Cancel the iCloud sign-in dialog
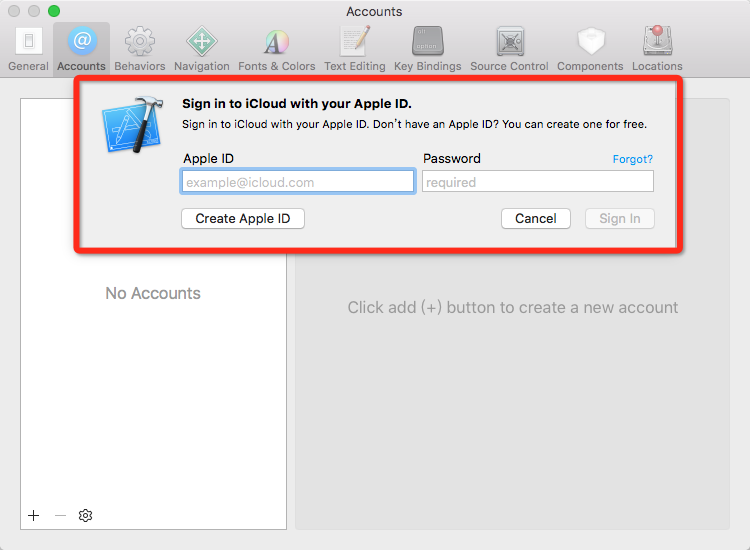 click(x=536, y=219)
